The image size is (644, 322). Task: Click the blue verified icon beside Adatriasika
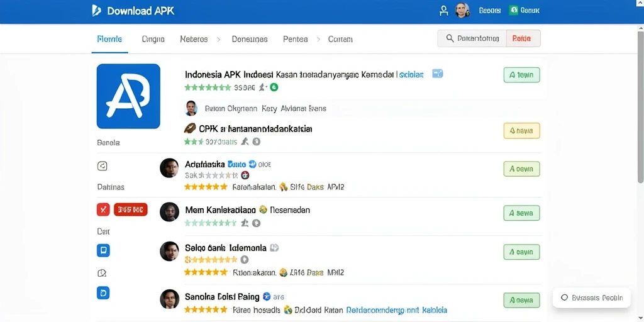click(253, 164)
